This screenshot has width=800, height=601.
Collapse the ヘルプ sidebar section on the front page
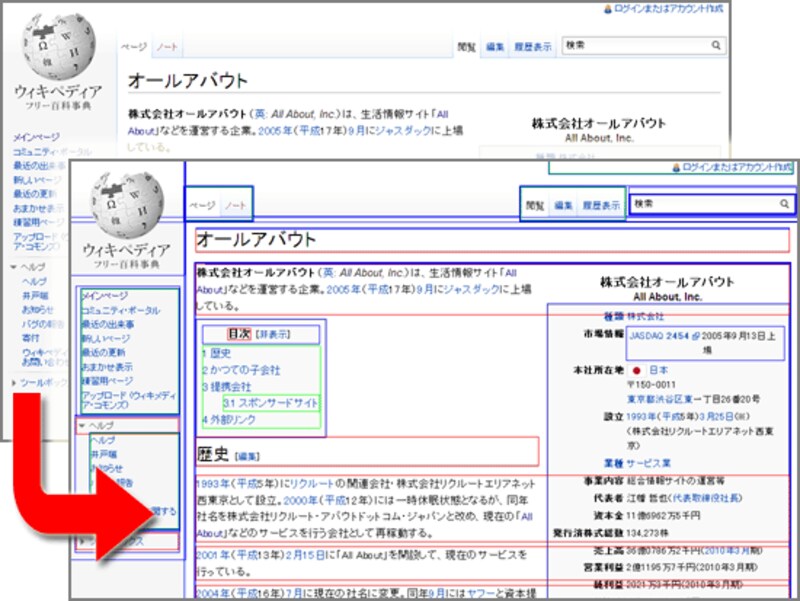(82, 425)
